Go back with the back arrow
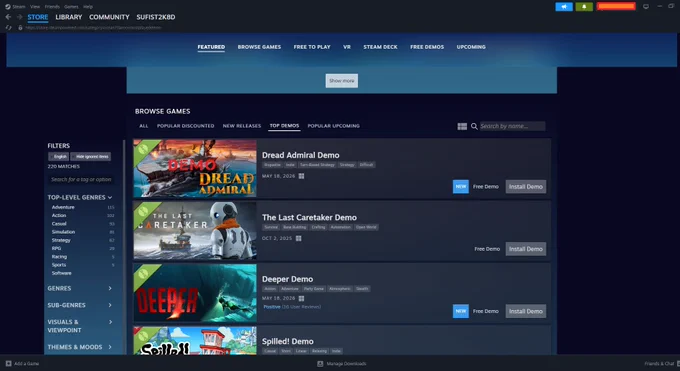This screenshot has height=371, width=680. pyautogui.click(x=8, y=17)
